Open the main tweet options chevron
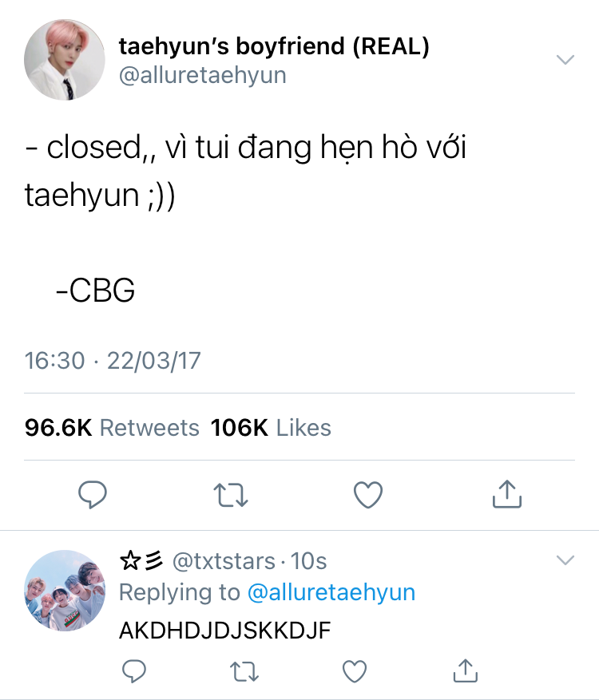The image size is (599, 700). click(565, 59)
